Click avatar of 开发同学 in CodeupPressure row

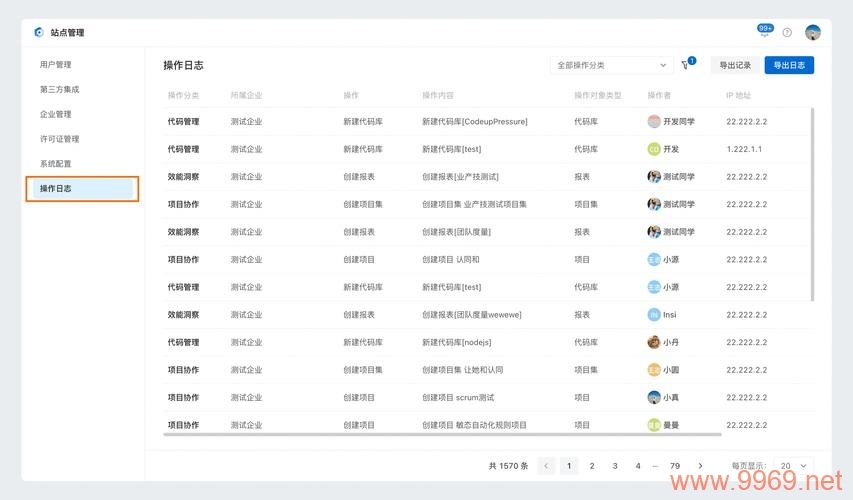click(x=654, y=121)
